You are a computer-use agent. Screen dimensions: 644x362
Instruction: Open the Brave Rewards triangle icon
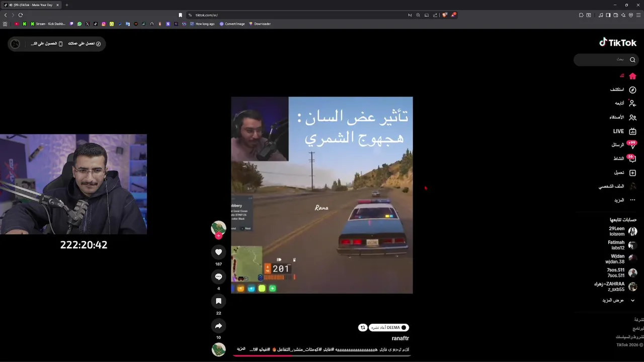pyautogui.click(x=453, y=15)
